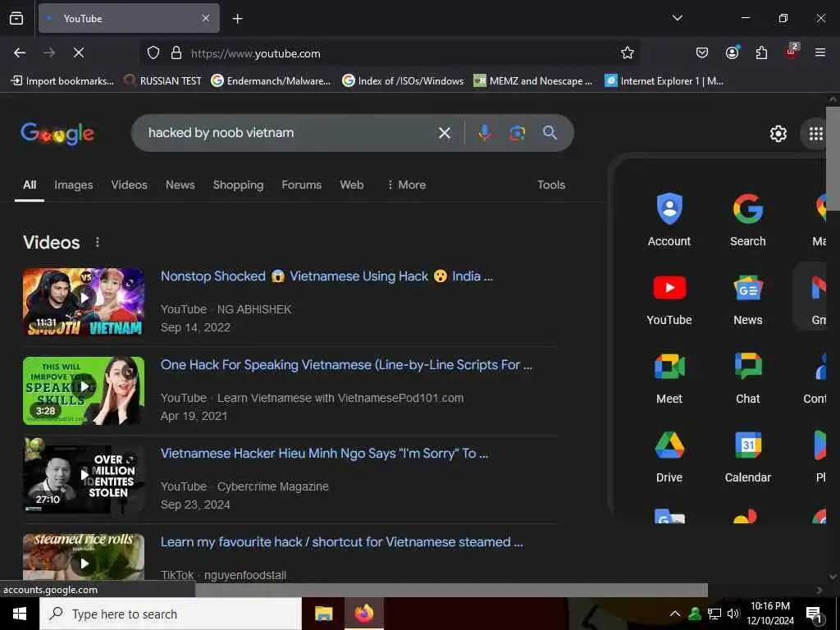840x630 pixels.
Task: Open the Windows Start menu
Action: pyautogui.click(x=20, y=614)
